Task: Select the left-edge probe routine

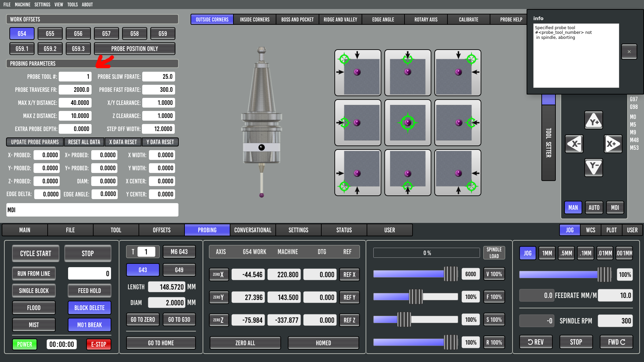Action: click(358, 123)
